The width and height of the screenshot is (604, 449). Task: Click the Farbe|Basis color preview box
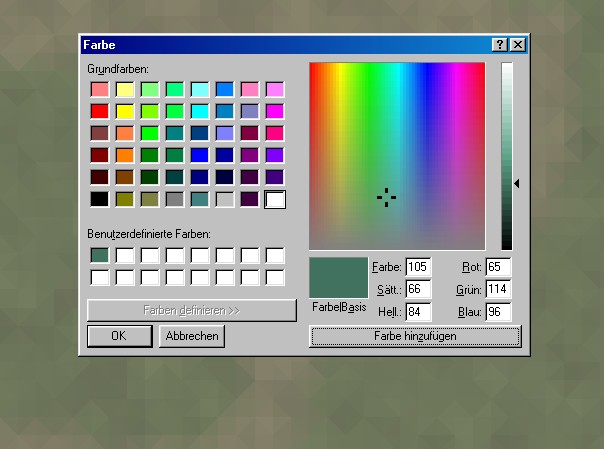pyautogui.click(x=338, y=276)
